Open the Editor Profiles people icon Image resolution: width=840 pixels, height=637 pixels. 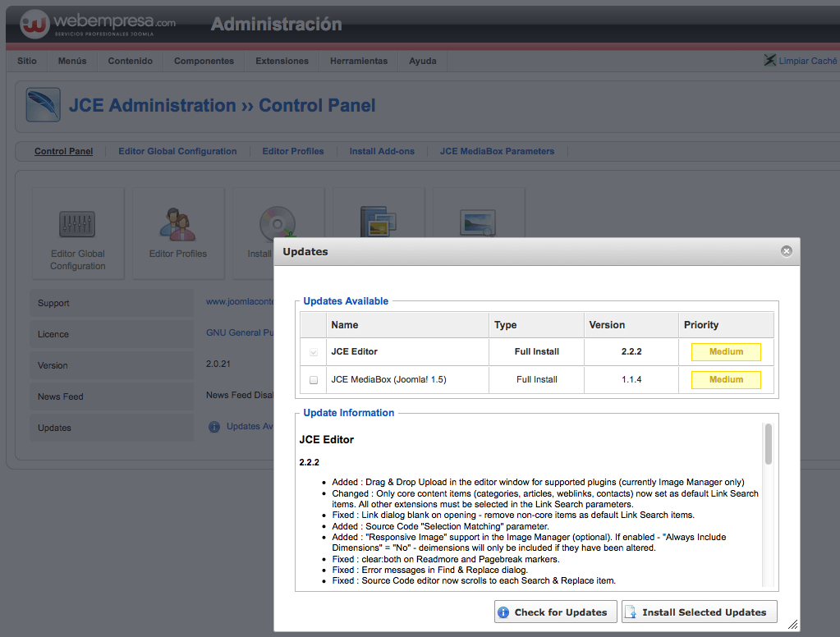coord(177,224)
